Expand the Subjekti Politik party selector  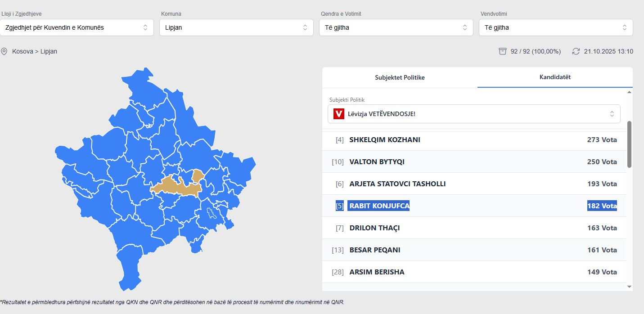click(474, 114)
